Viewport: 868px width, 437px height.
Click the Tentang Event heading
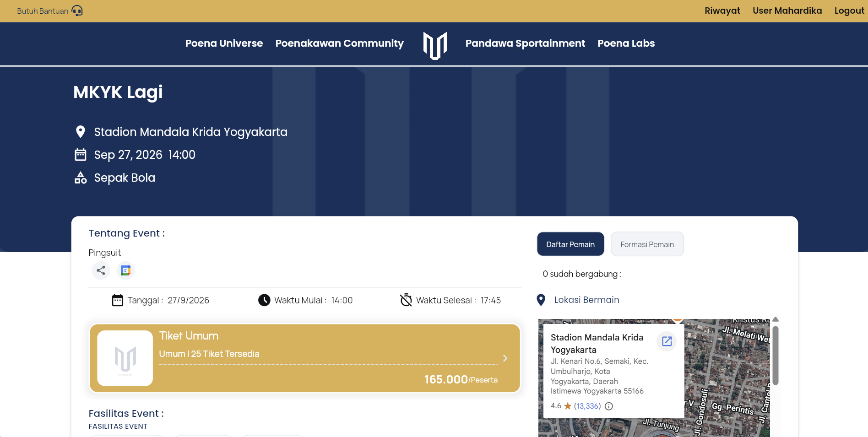click(127, 233)
